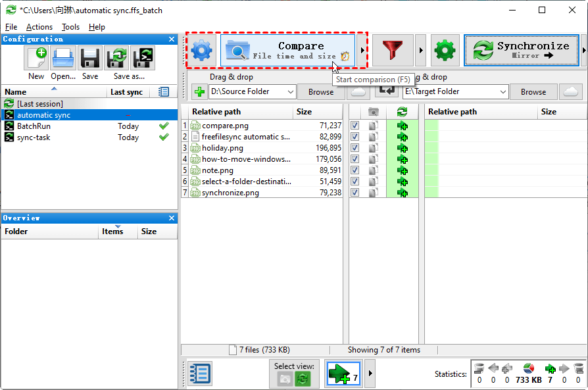Screen dimensions: 588x390
Task: Uncheck the synchronize.png row checkbox
Action: (355, 193)
